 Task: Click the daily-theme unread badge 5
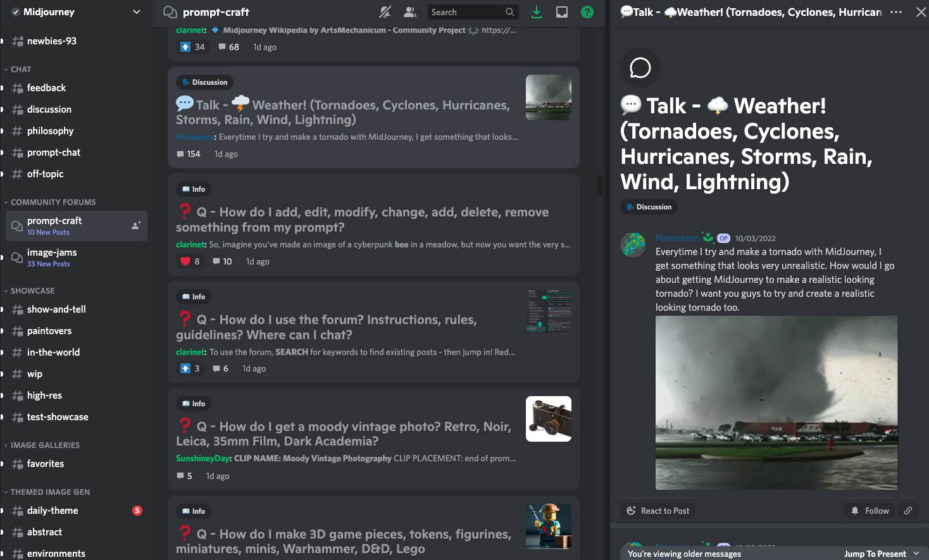(x=137, y=511)
